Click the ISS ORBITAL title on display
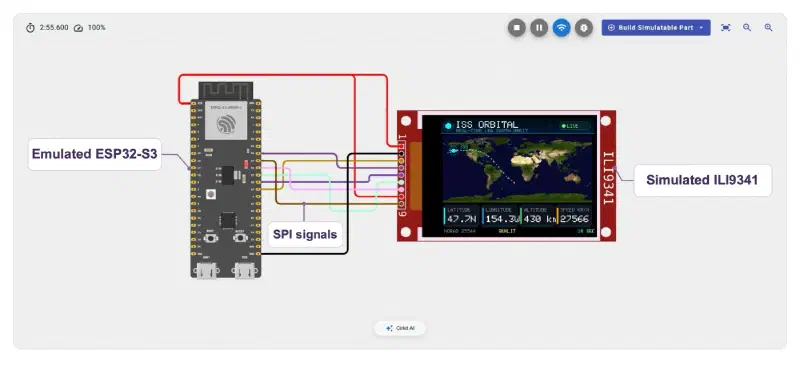The image size is (800, 365). (486, 125)
